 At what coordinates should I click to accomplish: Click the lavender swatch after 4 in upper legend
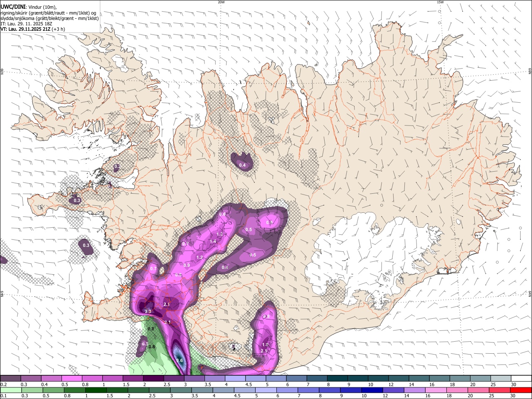[235, 378]
